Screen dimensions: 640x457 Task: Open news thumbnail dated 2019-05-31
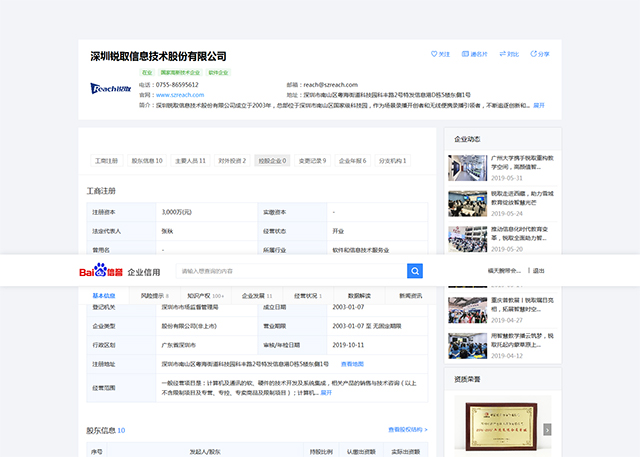click(x=468, y=168)
